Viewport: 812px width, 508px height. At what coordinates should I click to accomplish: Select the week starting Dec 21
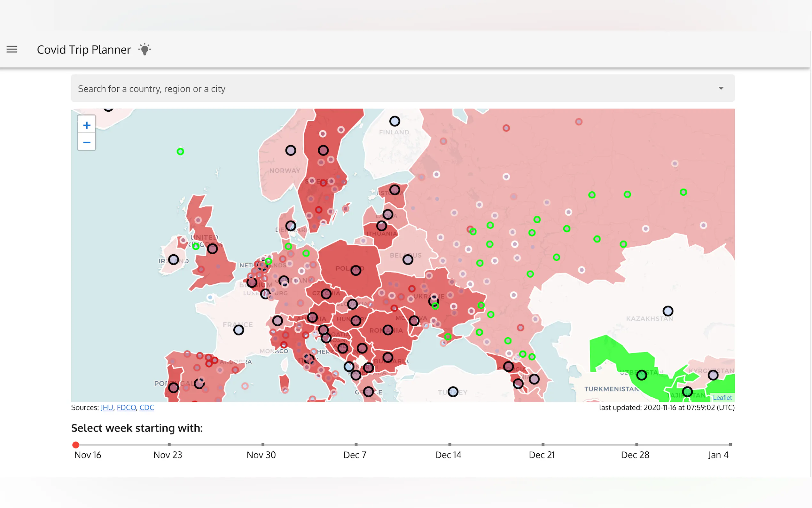point(543,445)
